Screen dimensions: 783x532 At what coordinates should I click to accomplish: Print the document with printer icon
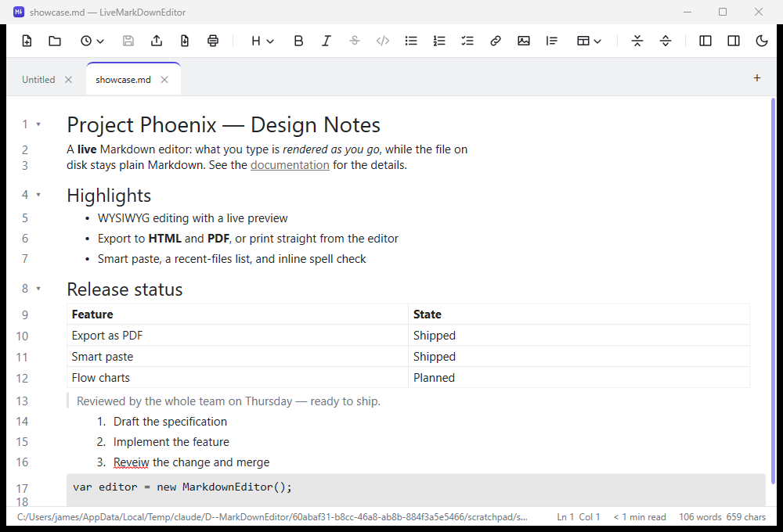213,41
